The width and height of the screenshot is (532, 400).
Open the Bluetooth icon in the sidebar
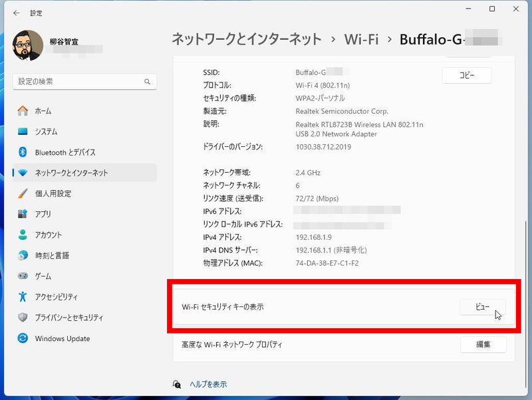(23, 152)
